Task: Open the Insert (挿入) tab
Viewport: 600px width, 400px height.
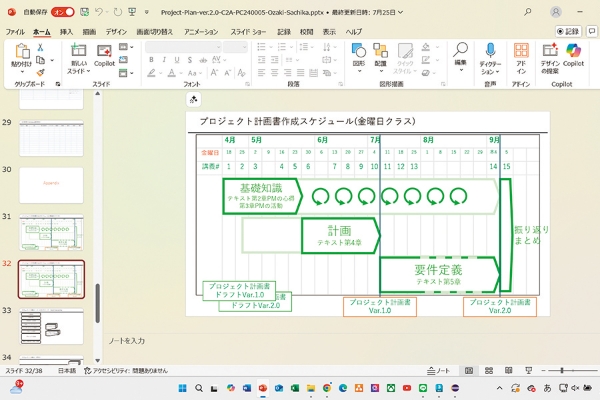Action: pos(67,31)
